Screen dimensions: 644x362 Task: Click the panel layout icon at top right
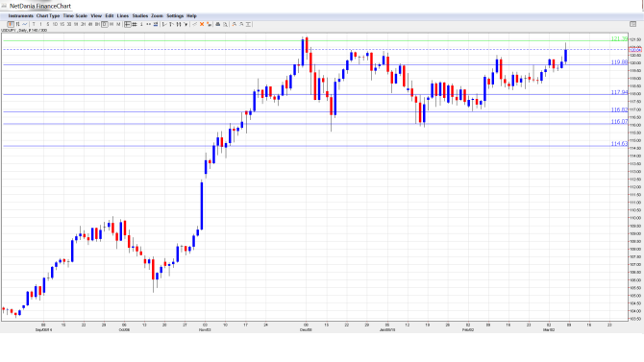tap(632, 24)
